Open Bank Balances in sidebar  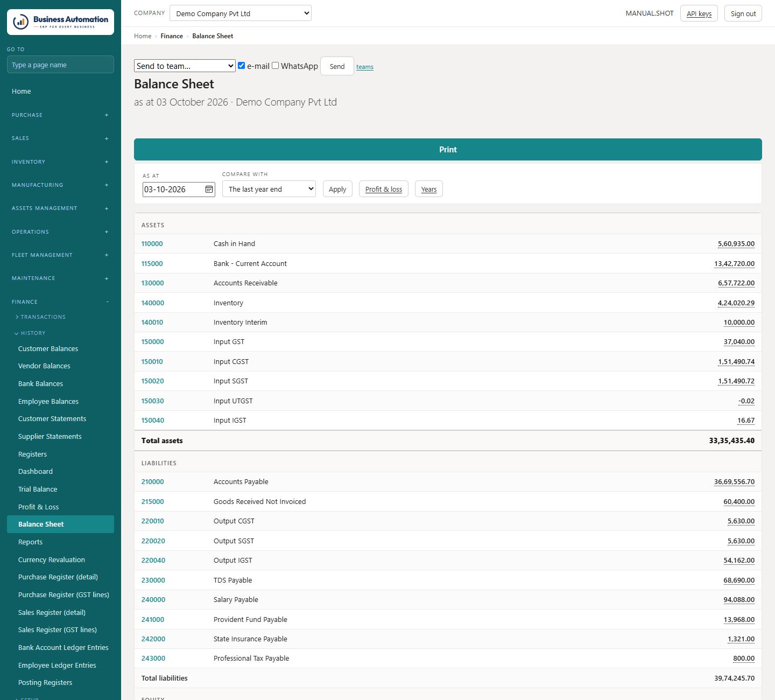(x=40, y=383)
